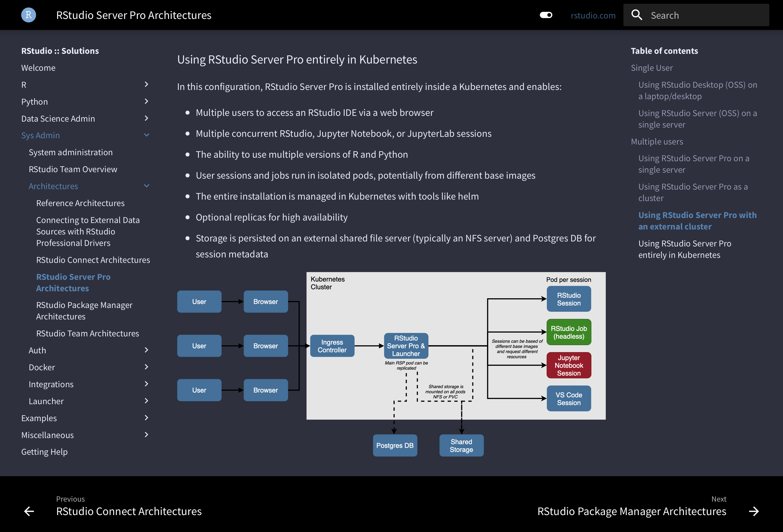Open Reference Architectures in sidebar

80,203
